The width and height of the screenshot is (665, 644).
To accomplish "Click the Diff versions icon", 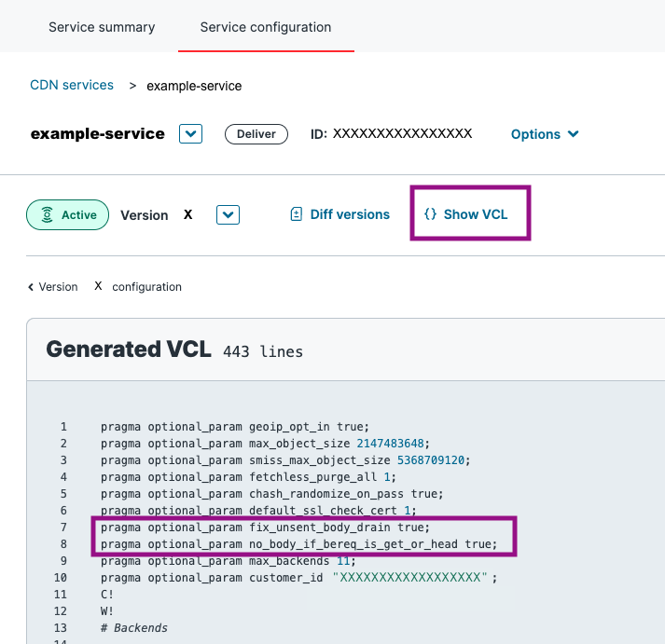I will 297,214.
